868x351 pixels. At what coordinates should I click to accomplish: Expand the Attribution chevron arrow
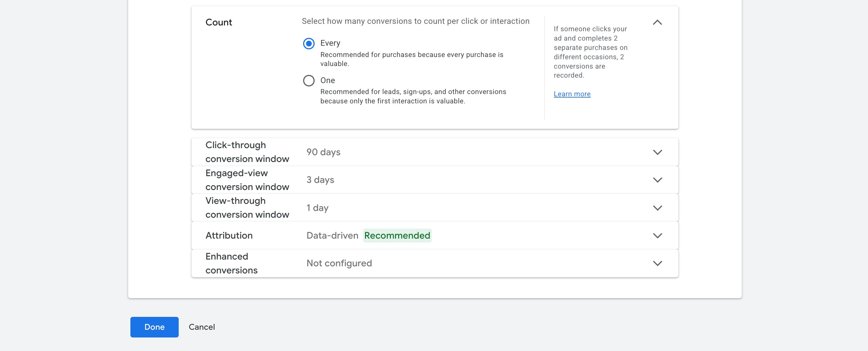(x=657, y=236)
